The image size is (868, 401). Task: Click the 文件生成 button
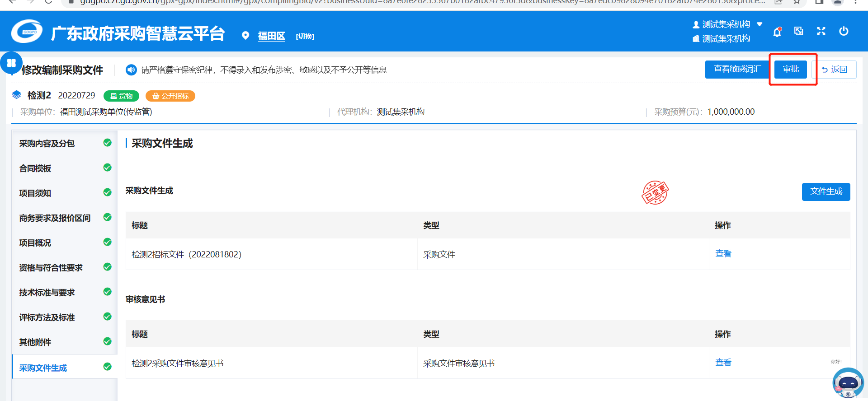826,191
